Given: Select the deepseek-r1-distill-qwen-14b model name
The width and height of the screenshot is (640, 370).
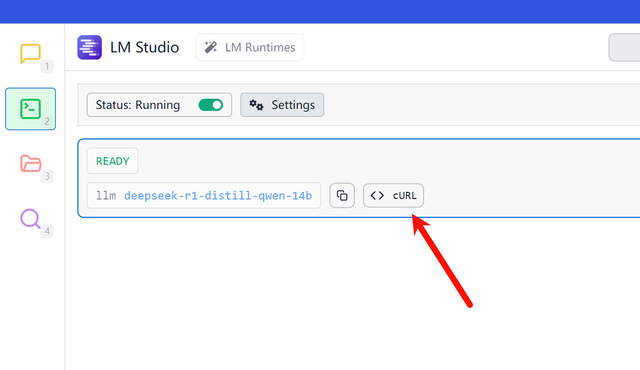Looking at the screenshot, I should [218, 195].
